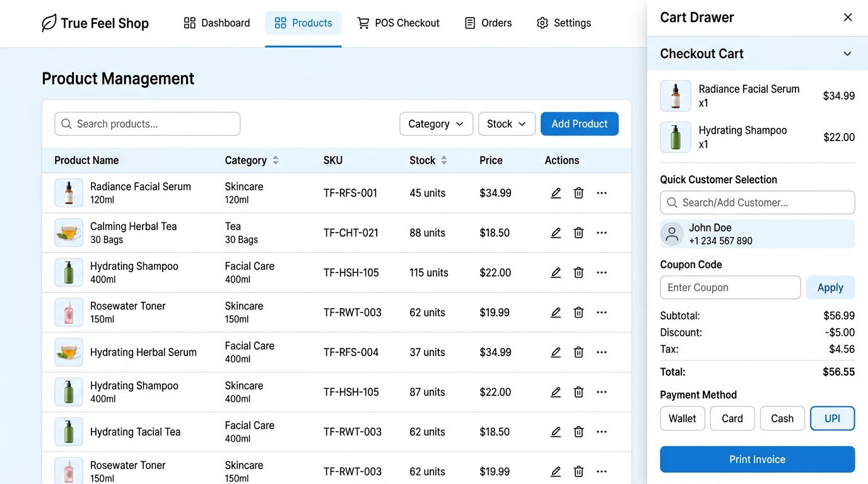The width and height of the screenshot is (868, 484).
Task: Sort the table by Category column
Action: tap(276, 160)
